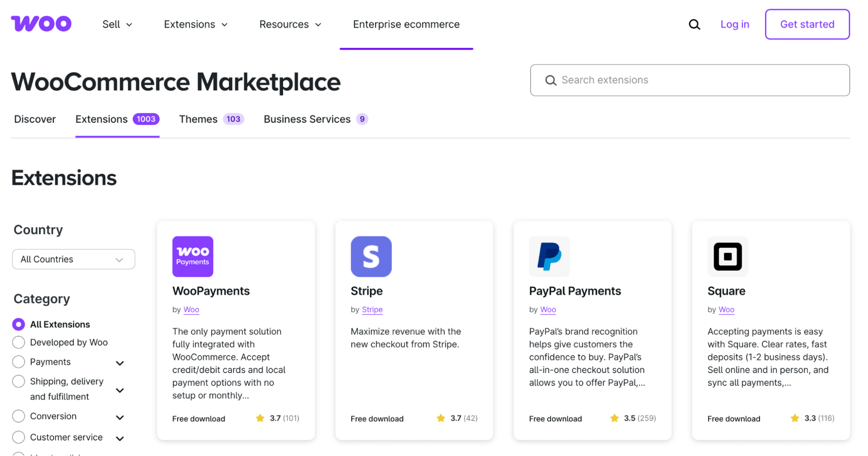Open the Square card title

[726, 291]
